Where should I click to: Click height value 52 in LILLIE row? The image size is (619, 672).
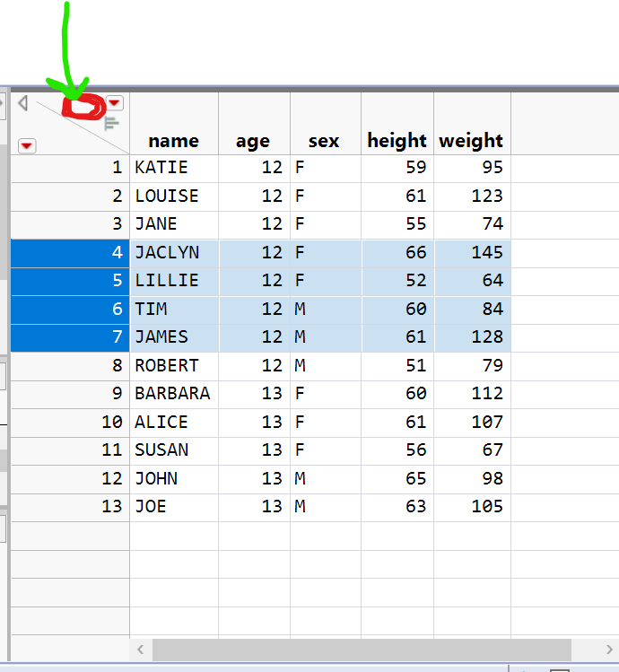click(x=416, y=281)
